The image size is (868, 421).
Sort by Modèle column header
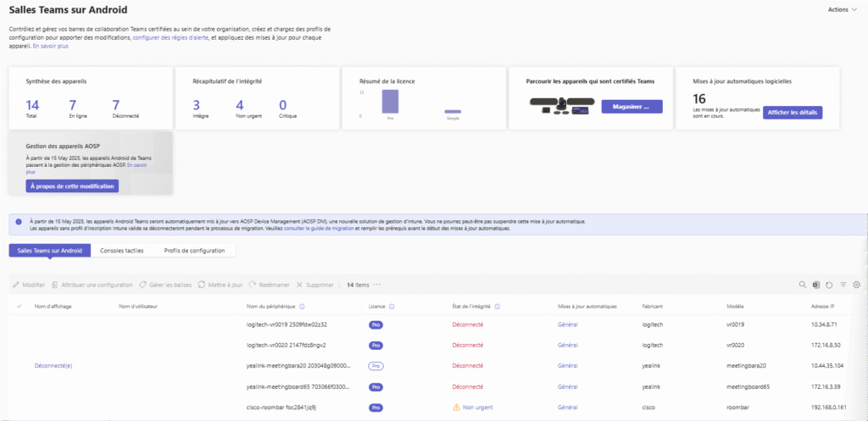(735, 307)
